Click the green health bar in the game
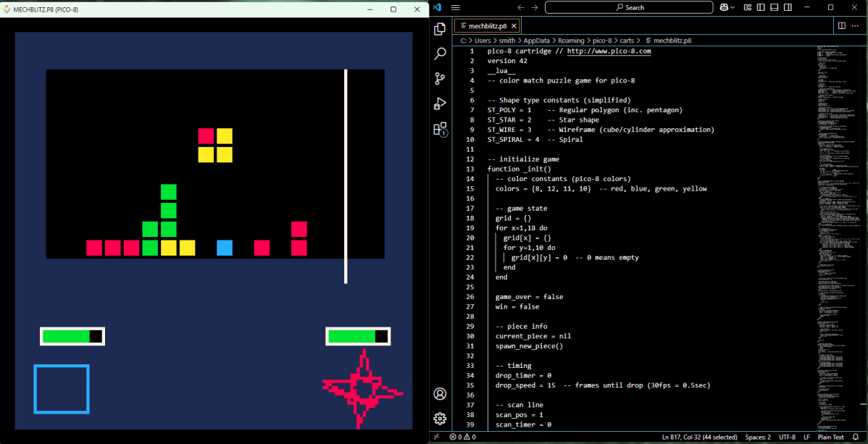 tap(65, 335)
